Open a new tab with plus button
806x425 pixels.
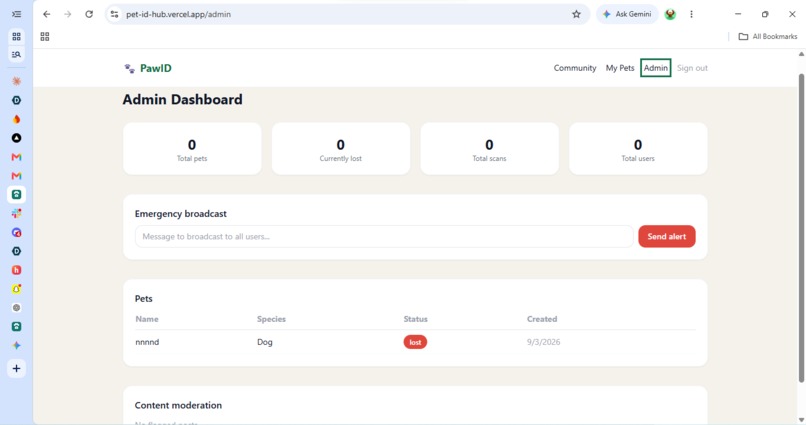pyautogui.click(x=16, y=368)
